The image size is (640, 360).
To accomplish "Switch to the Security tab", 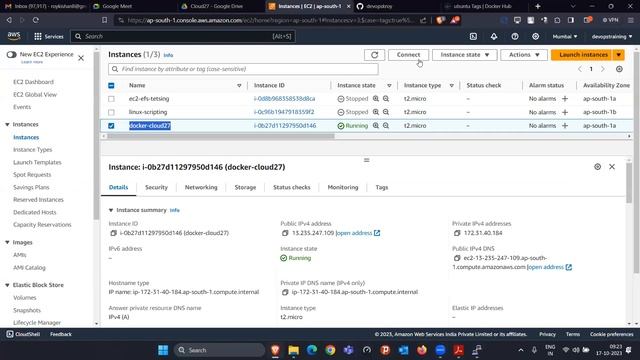I will (x=156, y=187).
